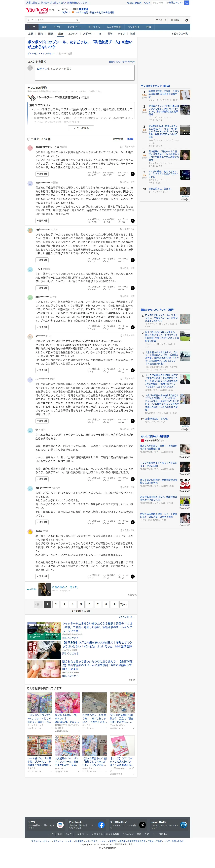Open ダイヤモンド・オンライン source link under headline
215x868 pixels.
[40, 54]
